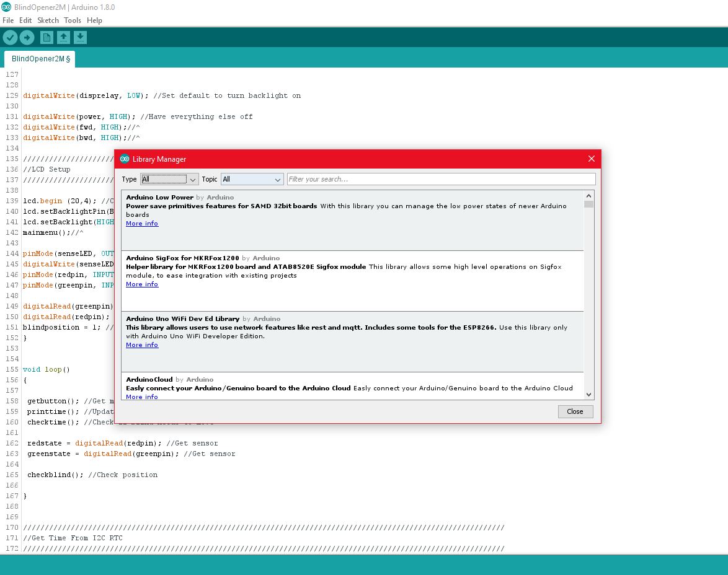Screen dimensions: 728x575
Task: Click the //Get Time From I2C RTC comment
Action: [x=73, y=538]
